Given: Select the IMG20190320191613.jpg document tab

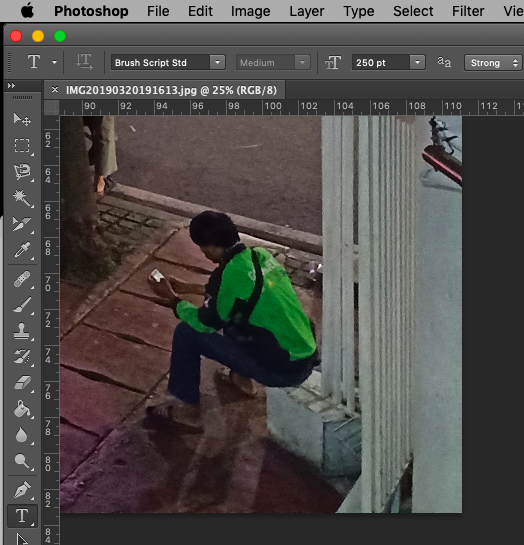Looking at the screenshot, I should [x=171, y=90].
